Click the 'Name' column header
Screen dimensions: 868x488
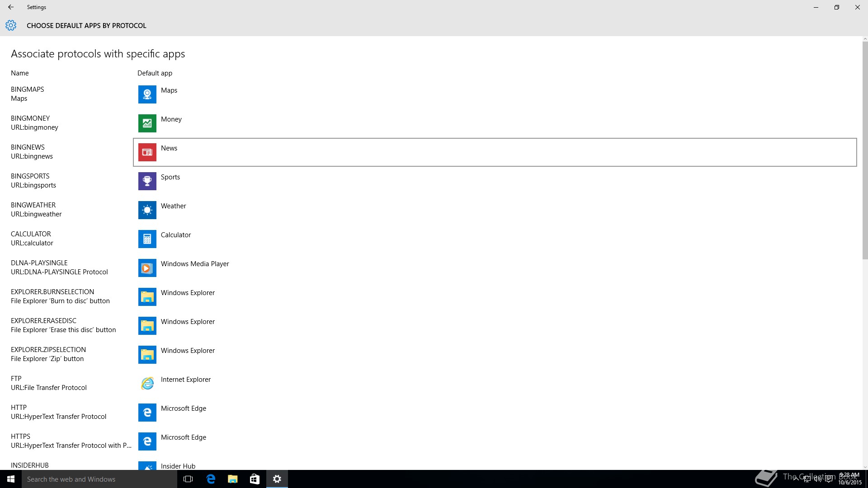(x=20, y=73)
